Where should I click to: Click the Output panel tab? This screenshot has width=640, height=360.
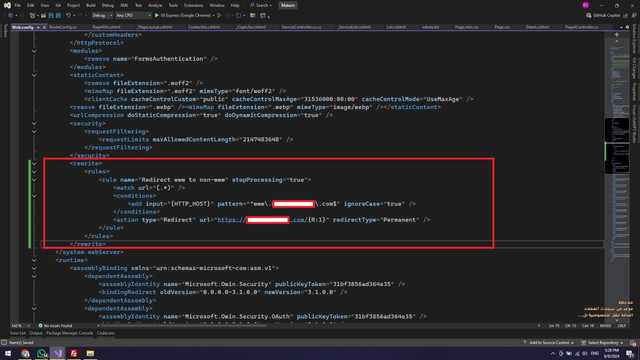(x=36, y=333)
